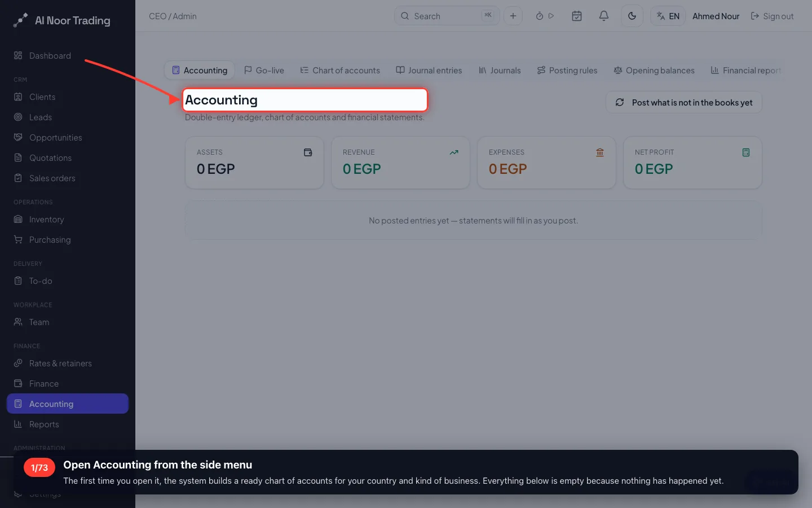Image resolution: width=812 pixels, height=508 pixels.
Task: Click Post what is not in the books yet
Action: tap(684, 102)
